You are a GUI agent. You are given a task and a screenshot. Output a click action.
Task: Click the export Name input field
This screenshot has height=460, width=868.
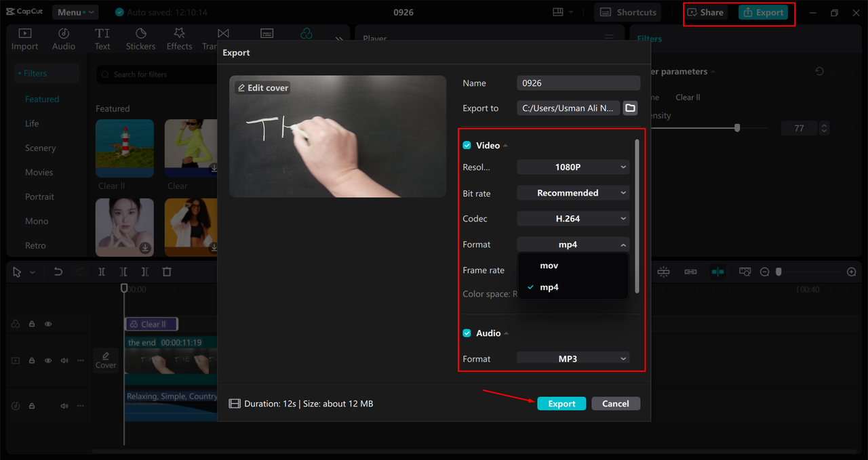pyautogui.click(x=578, y=83)
